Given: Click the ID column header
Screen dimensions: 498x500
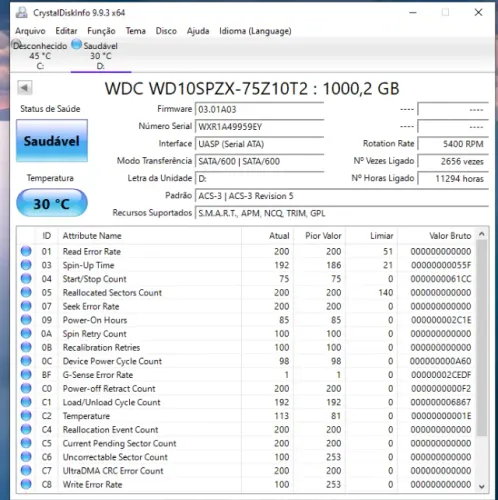Looking at the screenshot, I should pyautogui.click(x=46, y=236).
